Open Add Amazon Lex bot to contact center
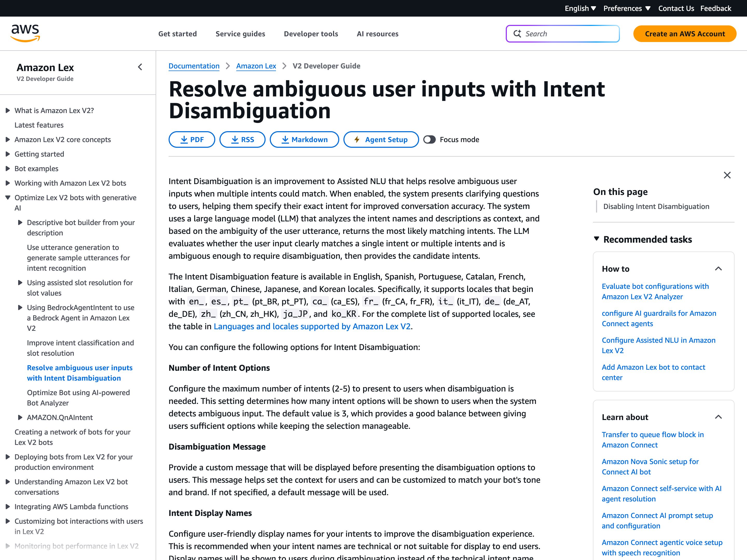747x560 pixels. coord(653,372)
